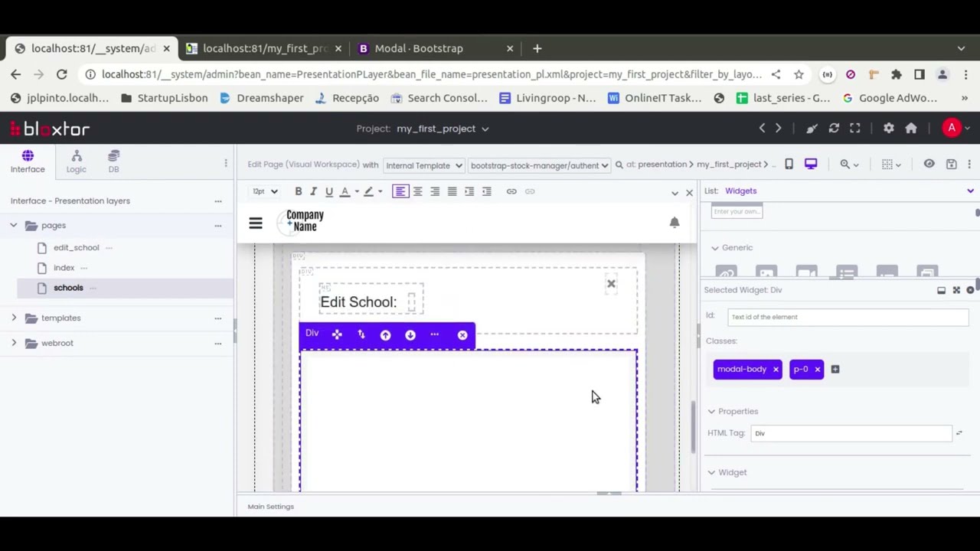
Task: Open the my_first_project project dropdown
Action: (443, 129)
